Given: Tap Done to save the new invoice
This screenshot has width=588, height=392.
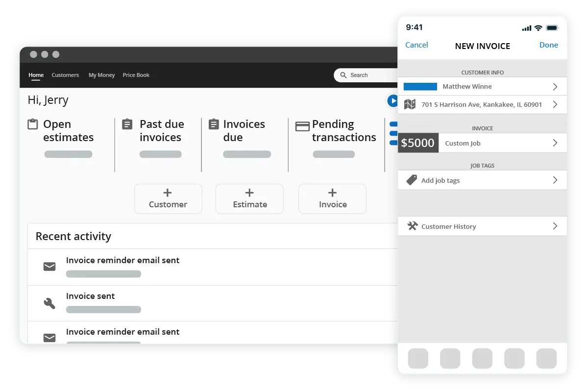Looking at the screenshot, I should pos(548,45).
